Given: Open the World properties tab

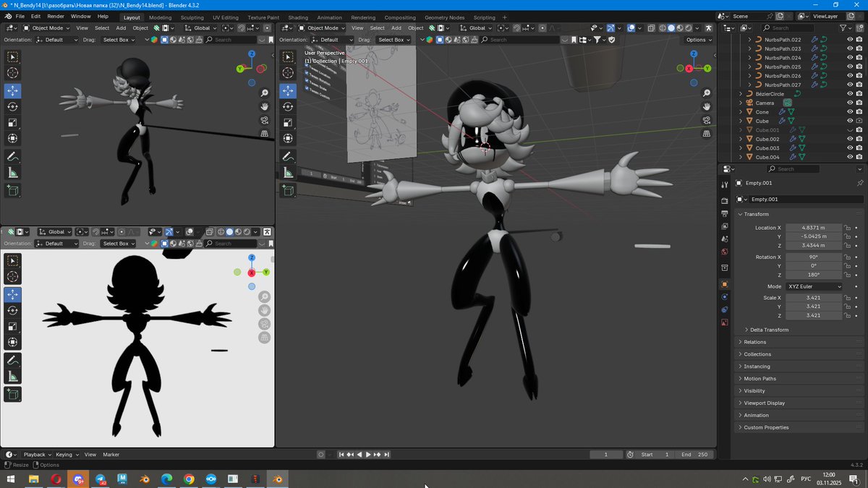Looking at the screenshot, I should 725,252.
